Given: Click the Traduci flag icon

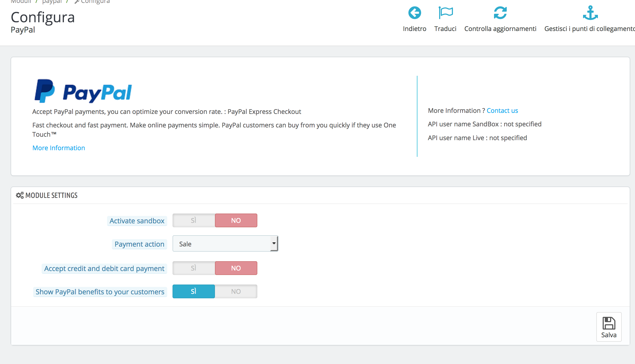Looking at the screenshot, I should pyautogui.click(x=446, y=13).
